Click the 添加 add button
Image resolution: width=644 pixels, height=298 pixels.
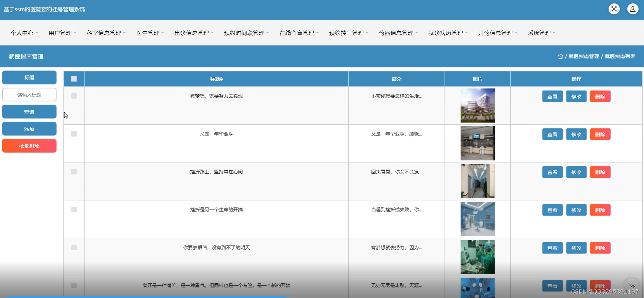coord(29,129)
